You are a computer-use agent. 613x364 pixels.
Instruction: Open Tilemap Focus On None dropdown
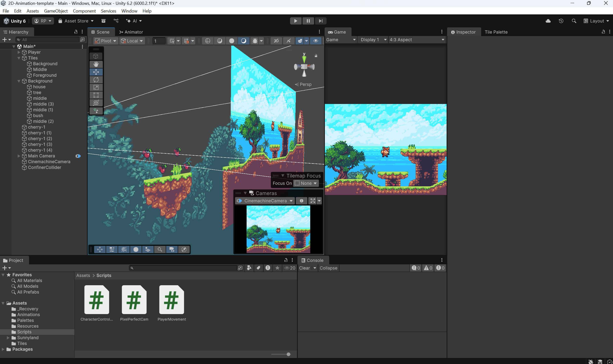(x=306, y=183)
